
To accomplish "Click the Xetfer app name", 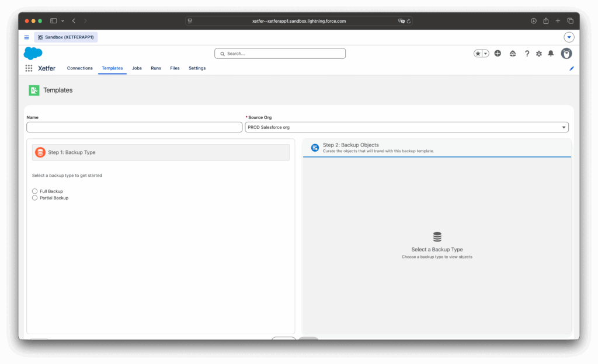I will click(47, 68).
